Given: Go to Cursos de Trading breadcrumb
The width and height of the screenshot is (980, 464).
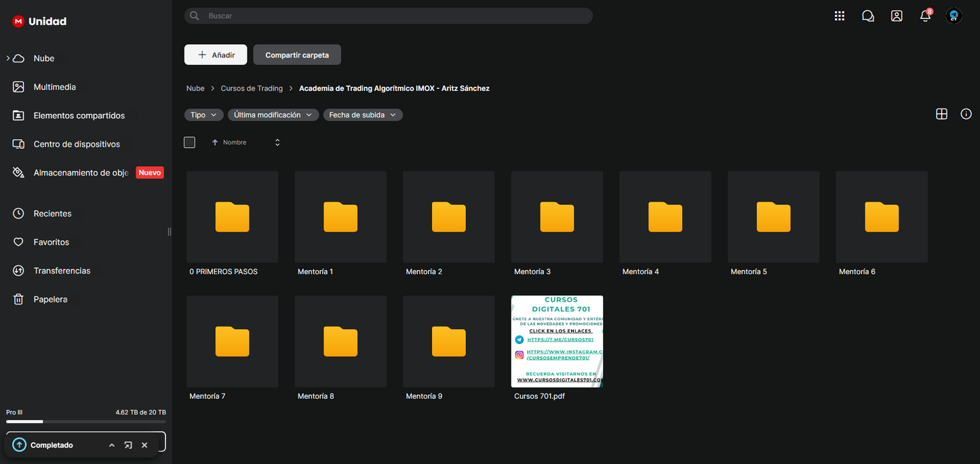Looking at the screenshot, I should coord(252,88).
